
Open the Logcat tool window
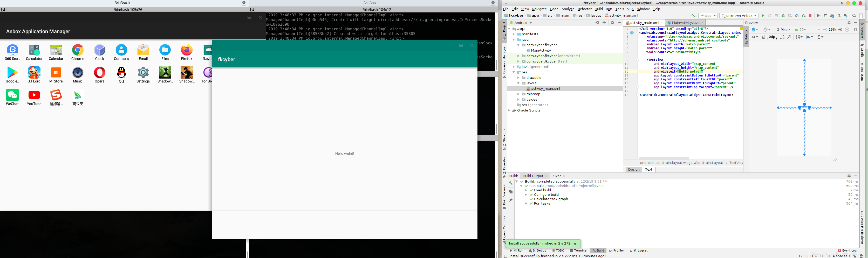coord(639,250)
